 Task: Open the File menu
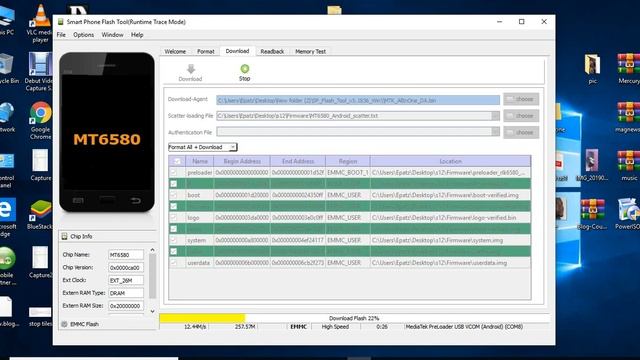61,35
